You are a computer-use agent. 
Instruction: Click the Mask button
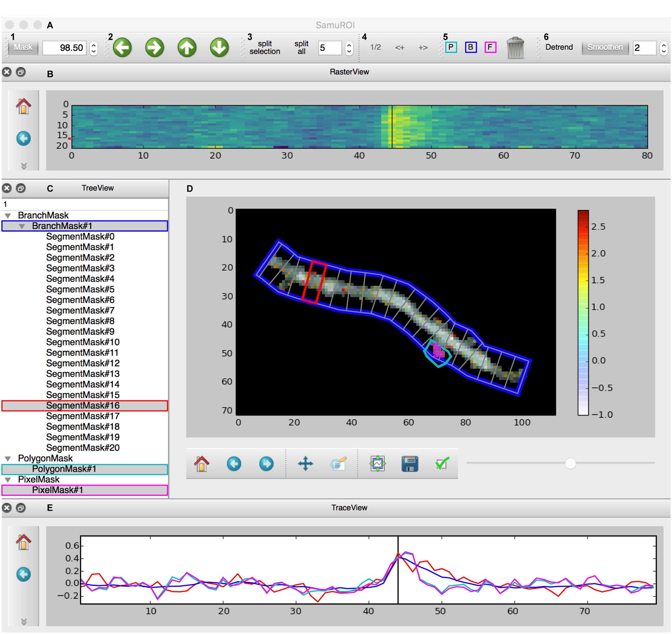coord(23,48)
